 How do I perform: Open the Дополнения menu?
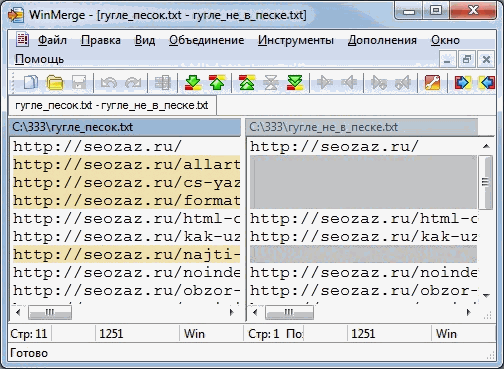coord(382,40)
